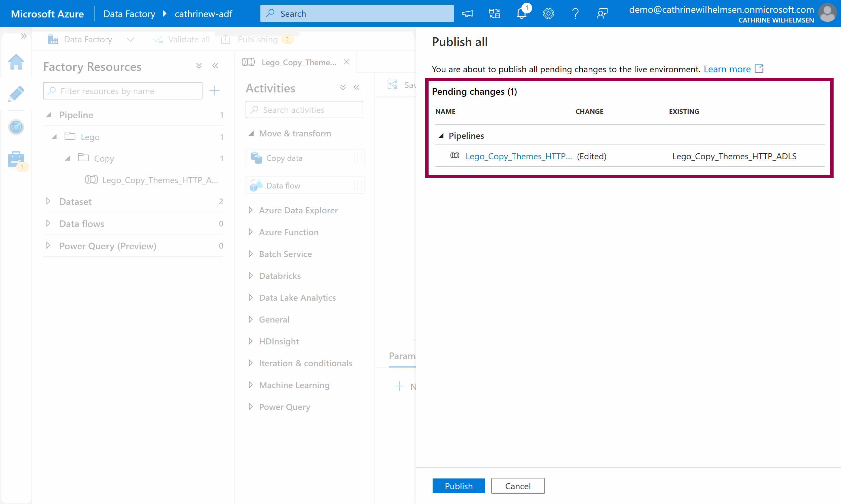
Task: Click the help question mark icon
Action: pos(575,13)
